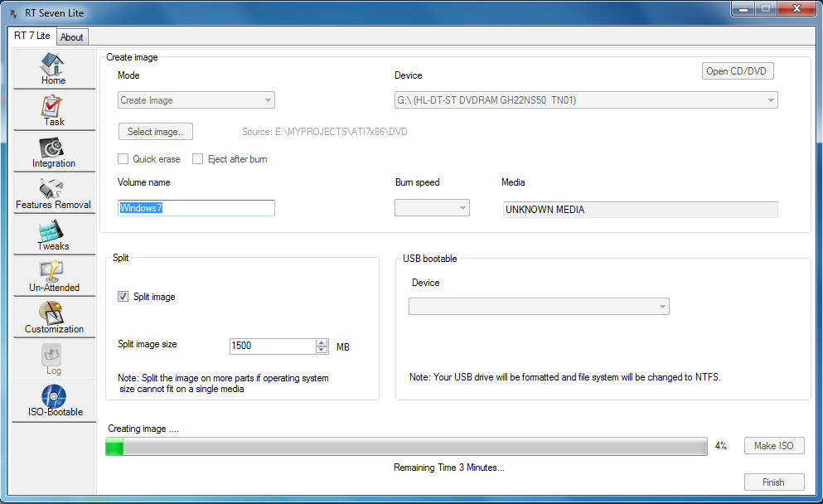Screen dimensions: 823x504
Task: Click the Volume name input field
Action: [196, 208]
